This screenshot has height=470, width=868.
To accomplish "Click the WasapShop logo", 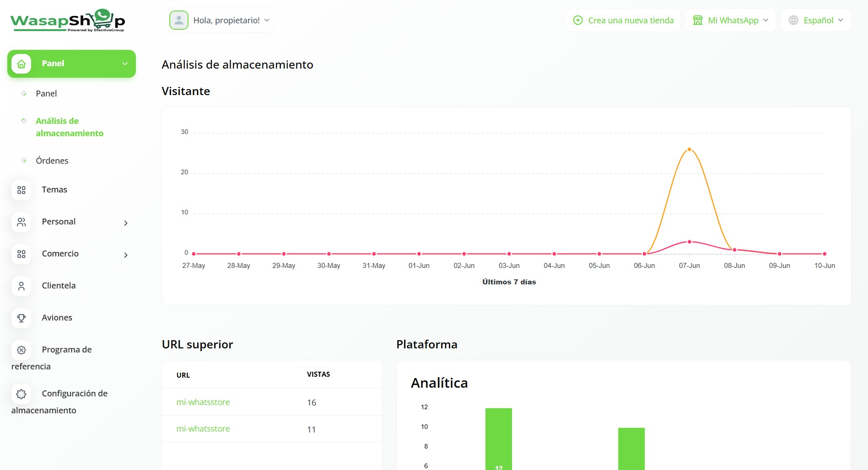I will (68, 21).
